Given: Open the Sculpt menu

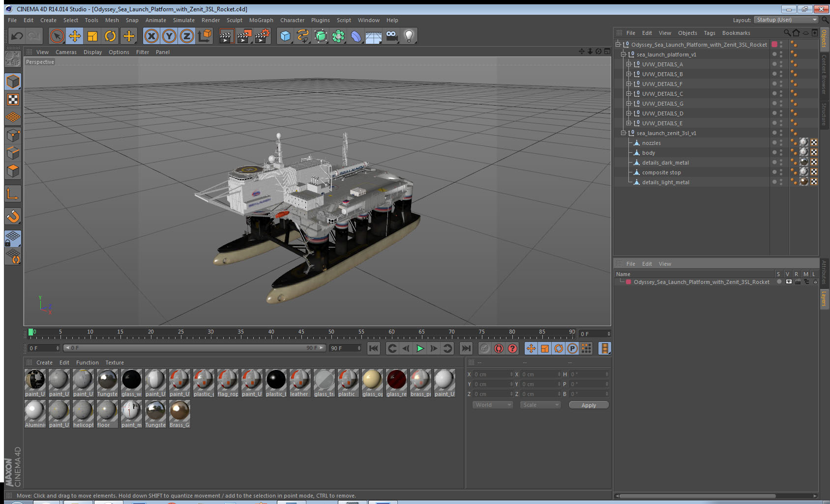Looking at the screenshot, I should pyautogui.click(x=235, y=20).
